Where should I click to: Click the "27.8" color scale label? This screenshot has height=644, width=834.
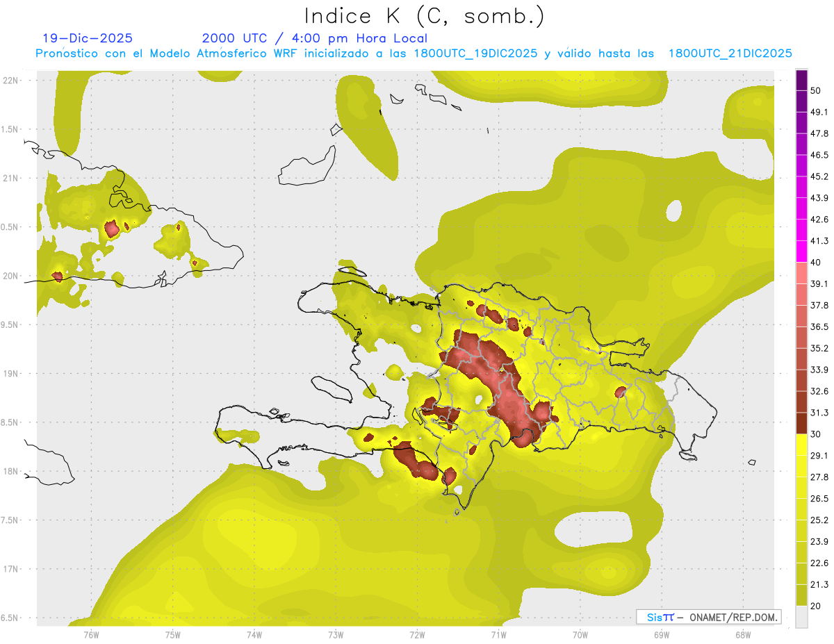pyautogui.click(x=819, y=477)
